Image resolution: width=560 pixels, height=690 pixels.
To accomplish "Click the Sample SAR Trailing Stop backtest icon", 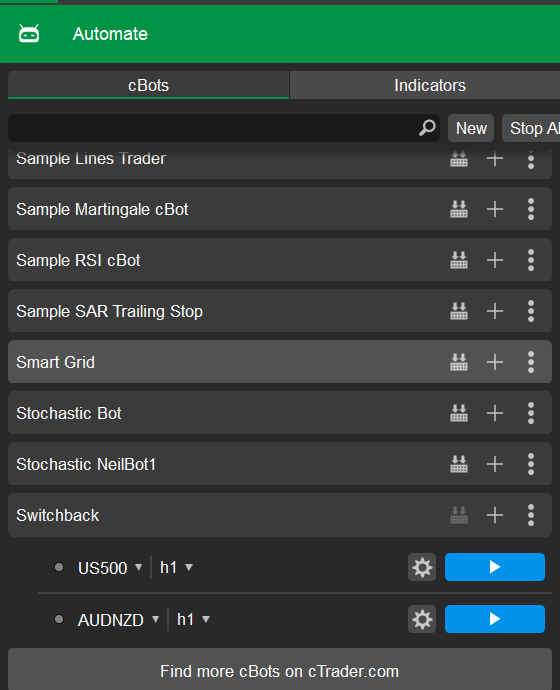I will [459, 311].
